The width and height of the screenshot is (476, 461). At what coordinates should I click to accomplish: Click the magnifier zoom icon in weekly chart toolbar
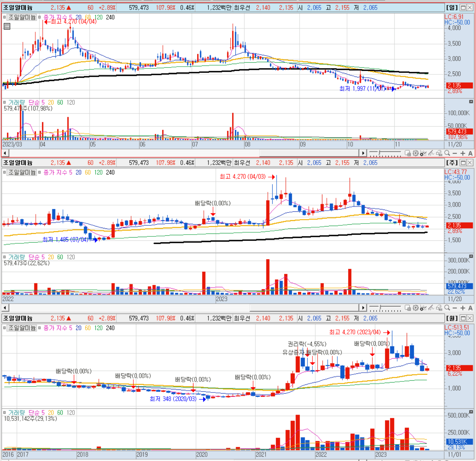(x=447, y=308)
